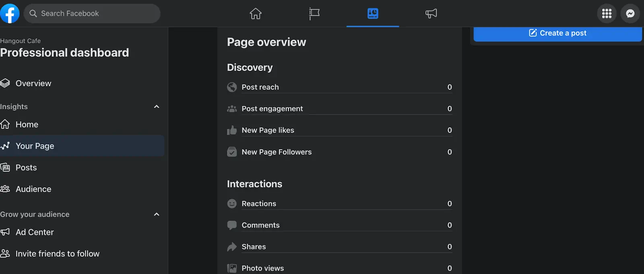Click the pencil icon in Create a post
Viewport: 644px width, 274px height.
click(533, 33)
